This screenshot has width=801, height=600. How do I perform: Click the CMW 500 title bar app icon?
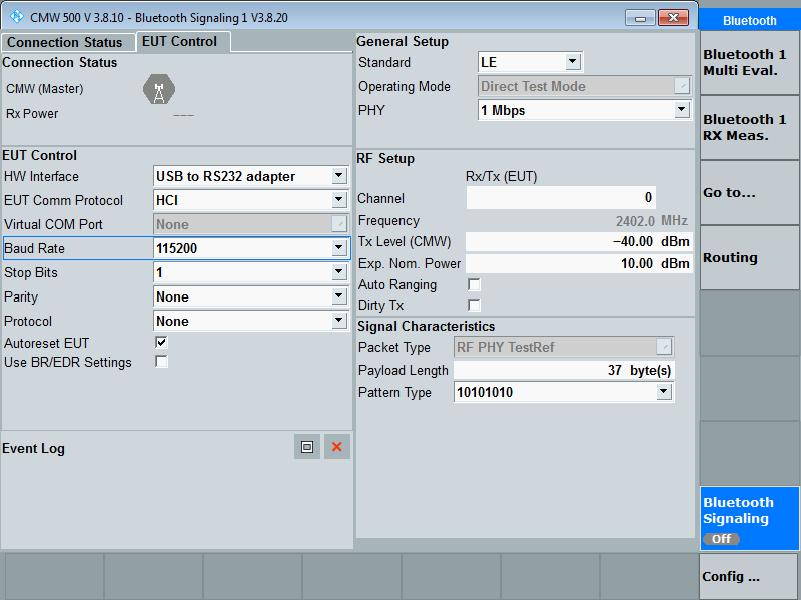16,17
